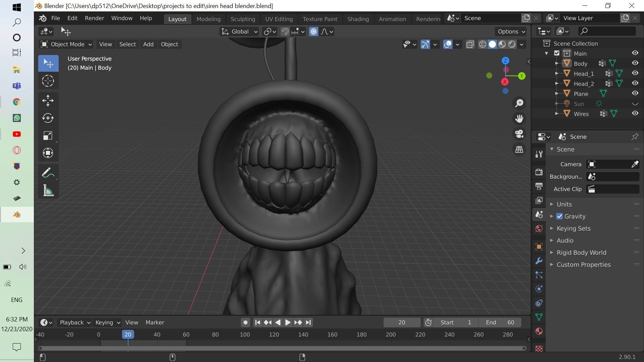Click the frame 20 playhead marker
644x362 pixels.
[x=128, y=335]
